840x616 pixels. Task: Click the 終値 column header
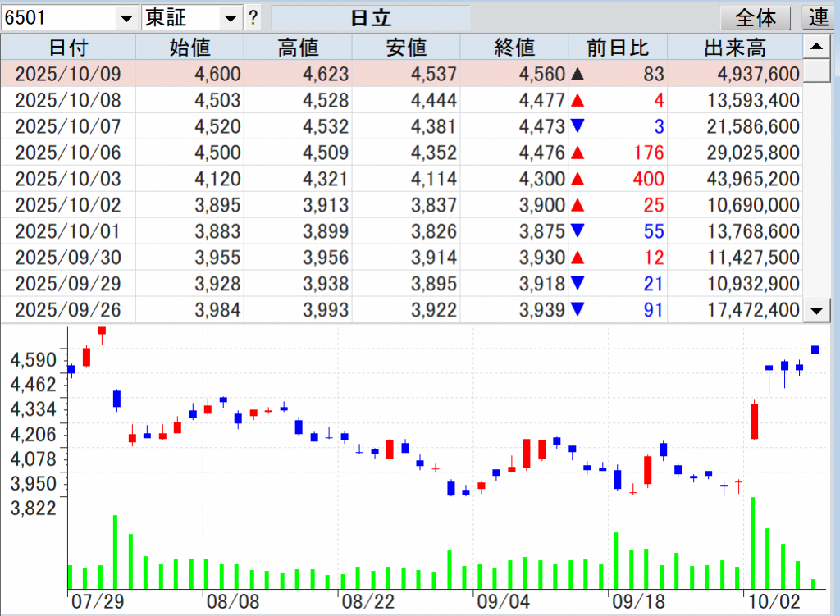(x=514, y=48)
